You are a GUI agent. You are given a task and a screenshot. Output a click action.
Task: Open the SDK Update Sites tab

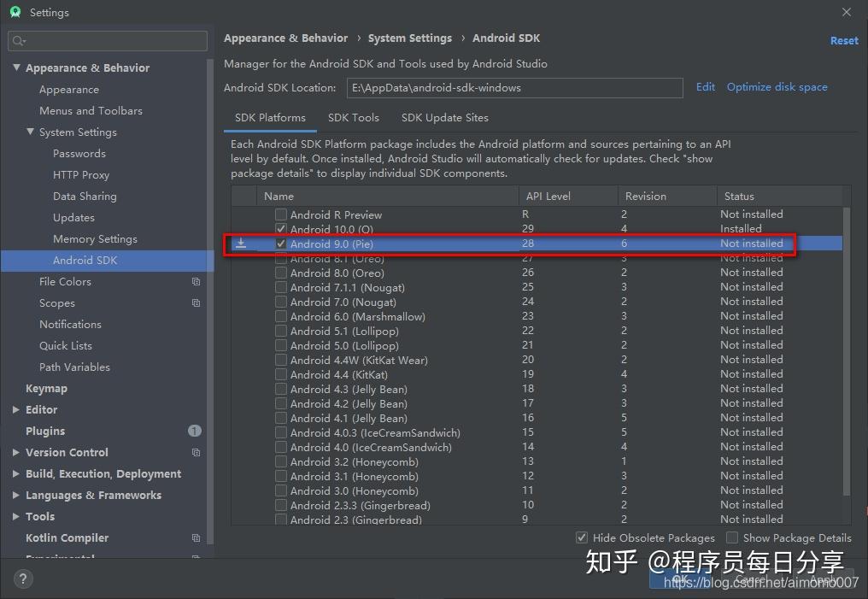(444, 118)
